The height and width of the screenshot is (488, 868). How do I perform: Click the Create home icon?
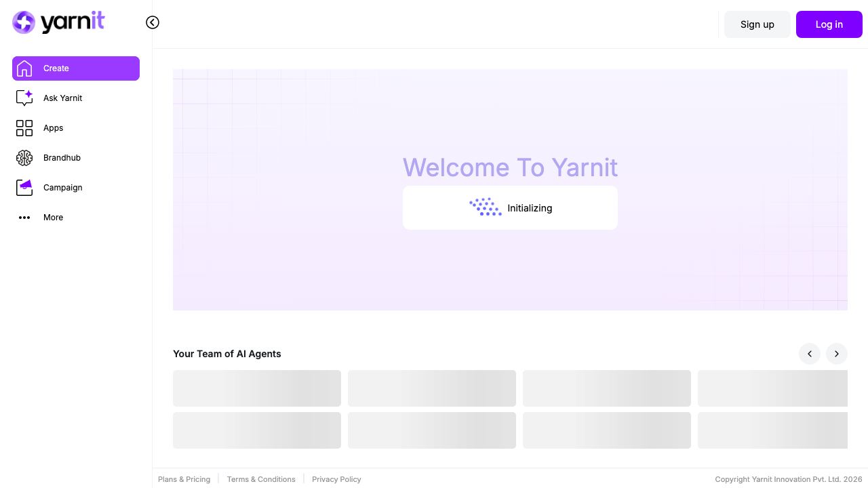click(x=24, y=68)
